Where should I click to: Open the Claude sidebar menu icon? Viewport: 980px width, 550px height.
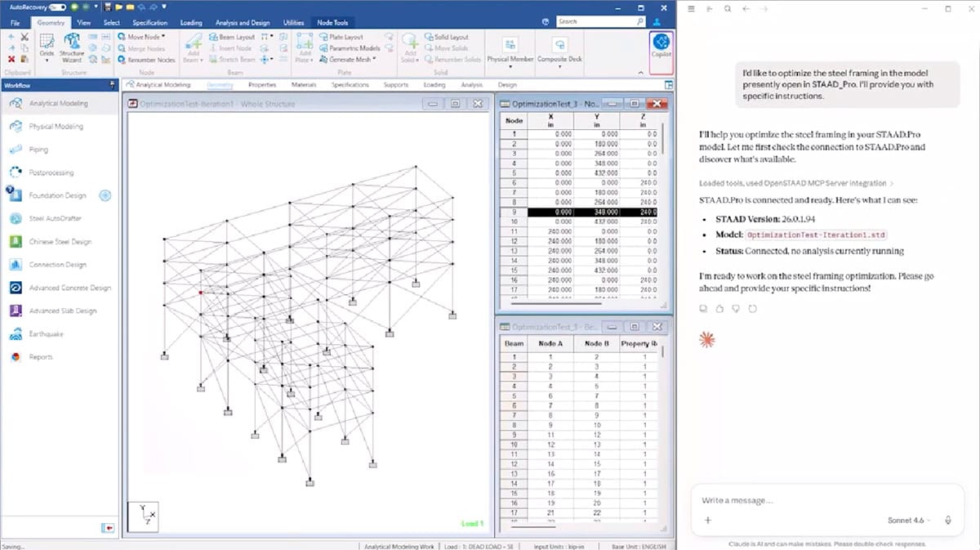pyautogui.click(x=692, y=9)
